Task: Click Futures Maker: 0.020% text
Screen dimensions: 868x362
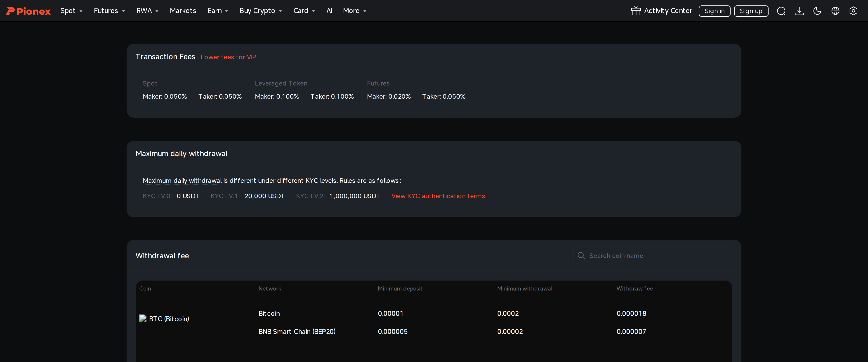Action: (389, 96)
